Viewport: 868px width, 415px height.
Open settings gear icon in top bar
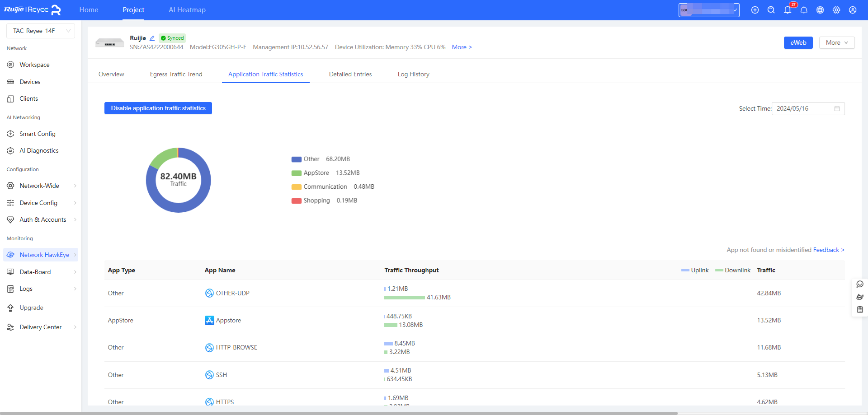point(836,10)
